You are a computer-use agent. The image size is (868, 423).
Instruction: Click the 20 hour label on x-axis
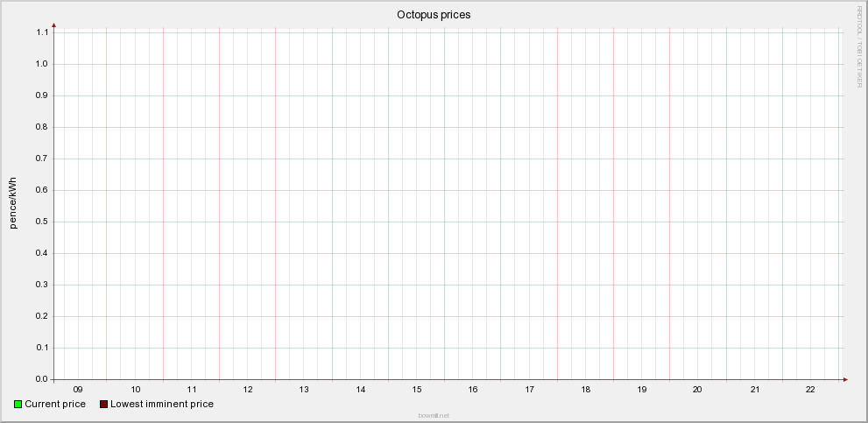point(697,389)
